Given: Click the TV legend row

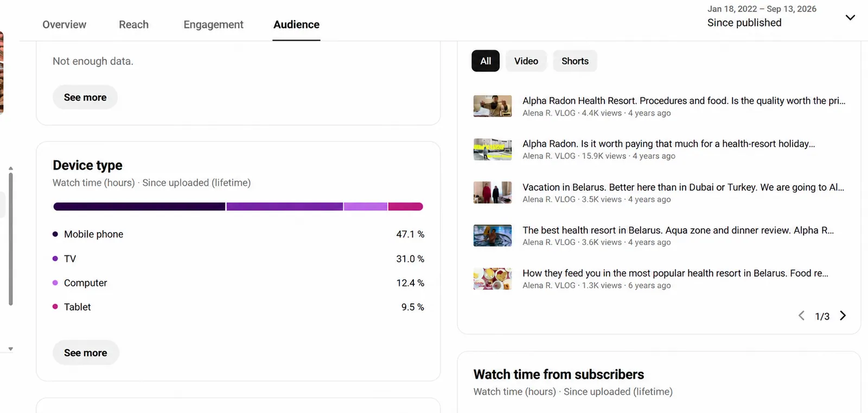Looking at the screenshot, I should [238, 259].
